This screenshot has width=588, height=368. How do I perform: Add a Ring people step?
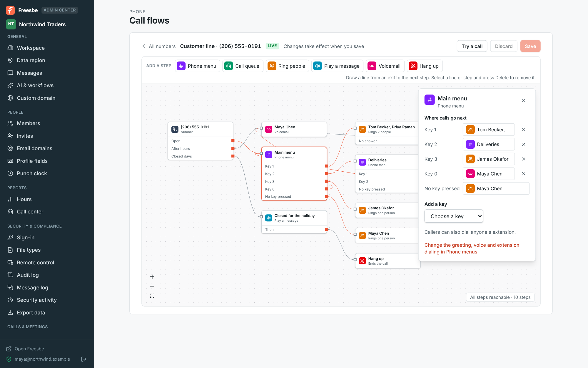pyautogui.click(x=287, y=66)
